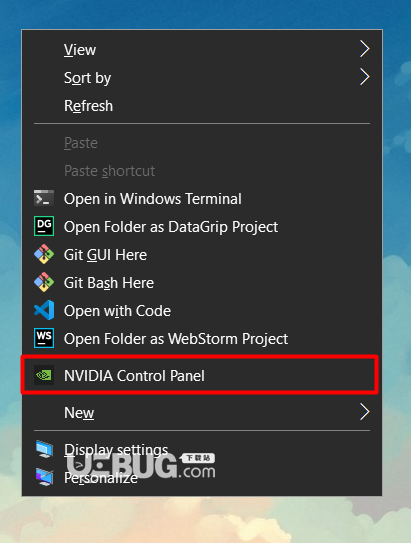This screenshot has width=411, height=543.
Task: Launch NVIDIA Control Panel entry
Action: pos(202,375)
